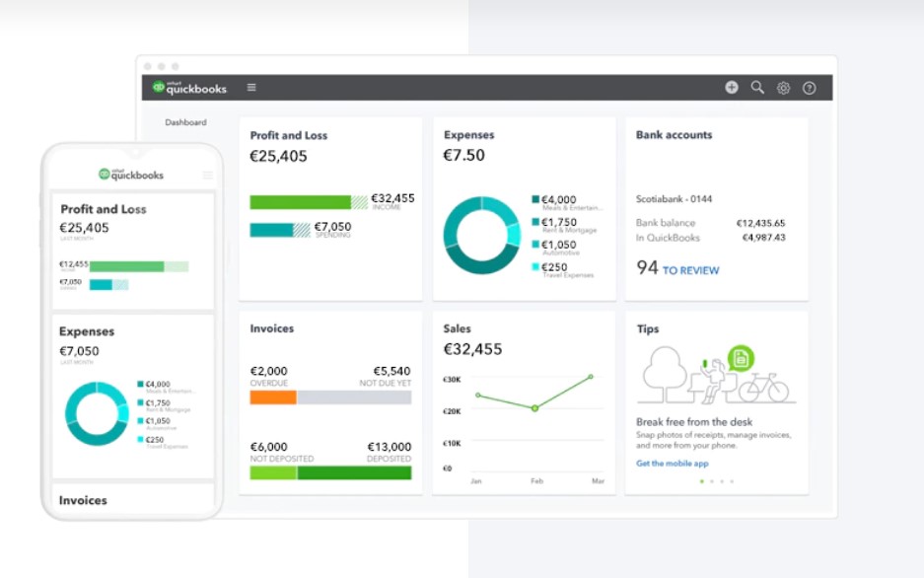This screenshot has width=924, height=578.
Task: Select the second Tips carousel dot
Action: 712,481
